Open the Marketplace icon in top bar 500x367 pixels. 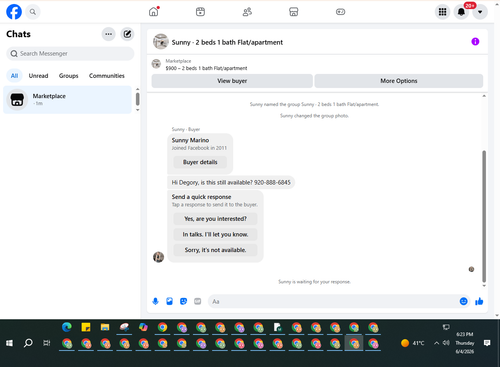294,12
